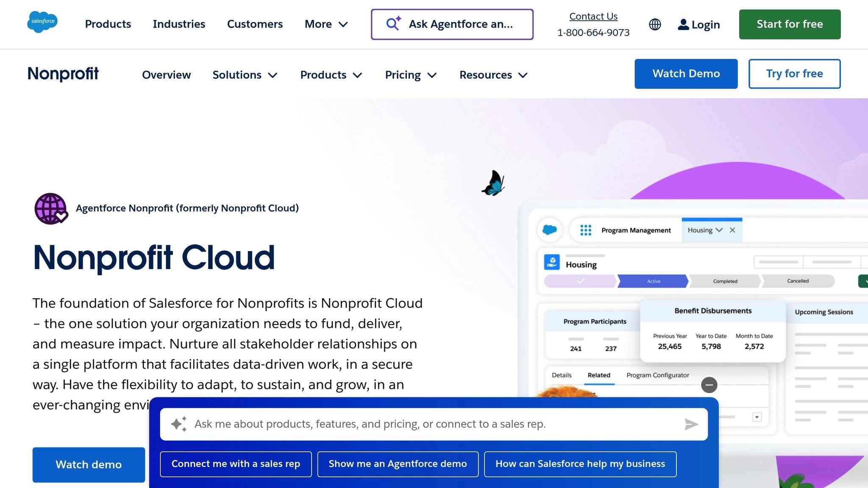Click the Start for free button
This screenshot has height=488, width=868.
[789, 24]
